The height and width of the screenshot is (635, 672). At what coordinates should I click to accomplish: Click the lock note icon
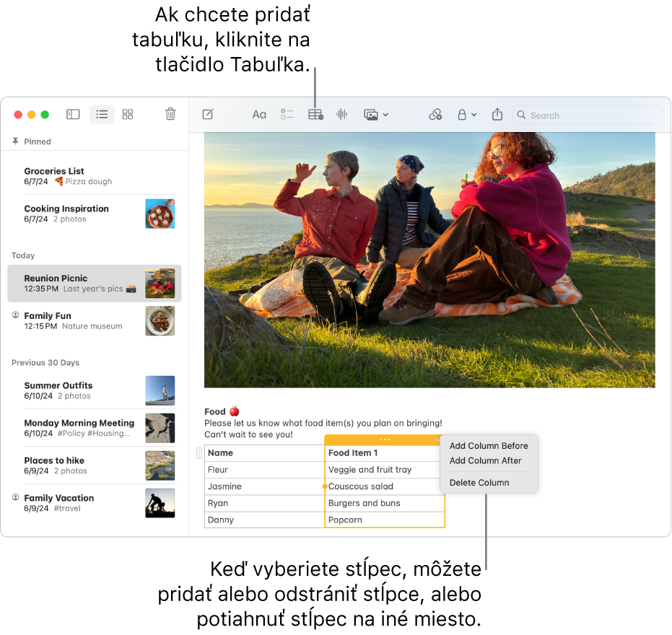462,115
